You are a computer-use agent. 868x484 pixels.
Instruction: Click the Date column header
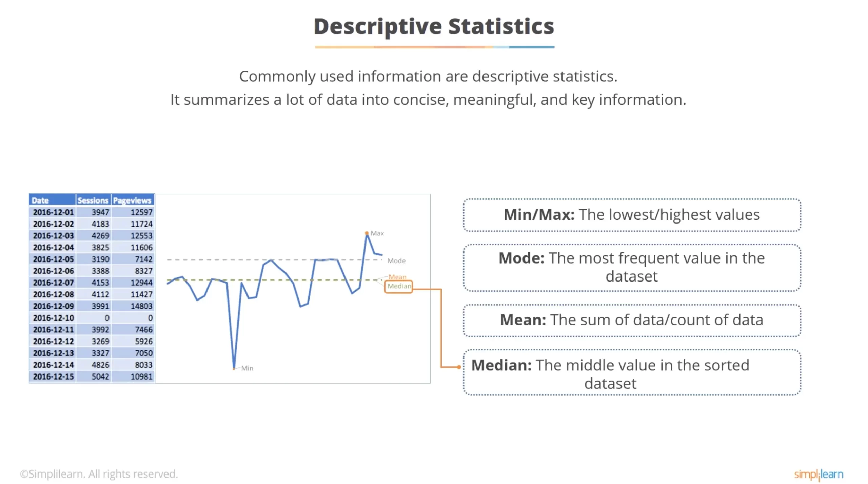pos(53,200)
